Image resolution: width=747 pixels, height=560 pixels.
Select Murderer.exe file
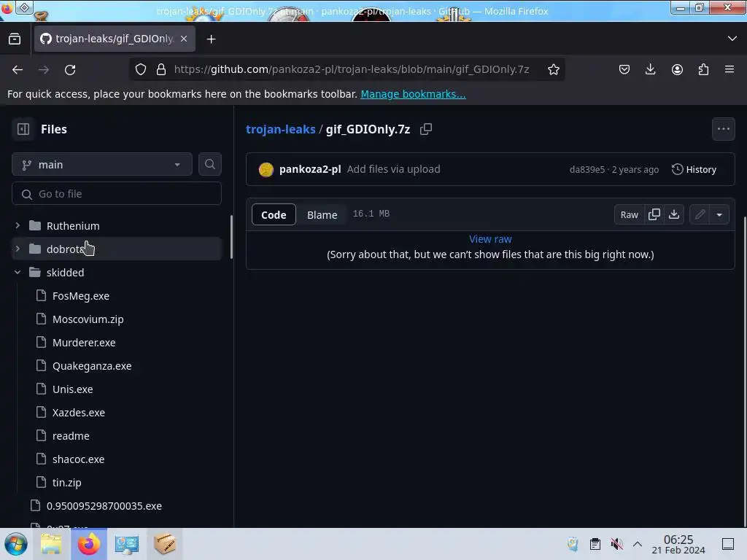pos(84,343)
